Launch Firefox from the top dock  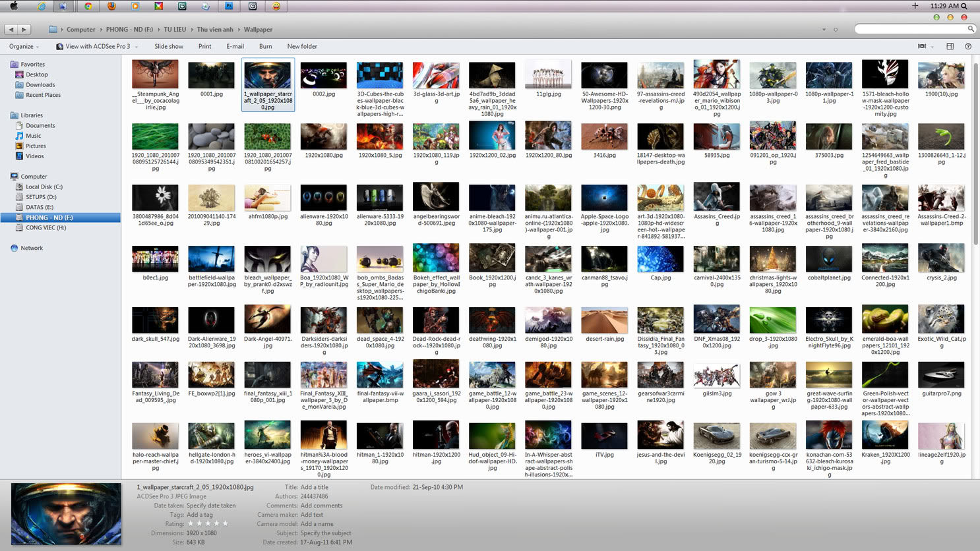(111, 6)
